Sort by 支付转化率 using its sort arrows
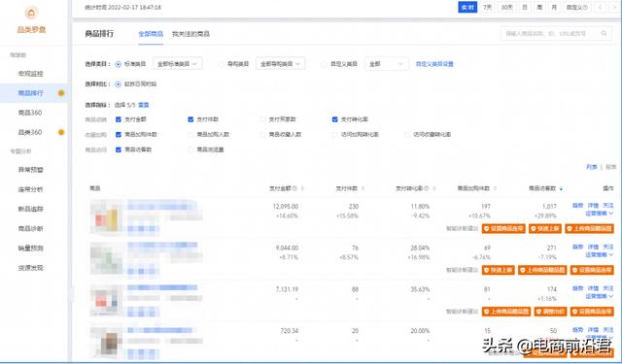 pyautogui.click(x=434, y=189)
